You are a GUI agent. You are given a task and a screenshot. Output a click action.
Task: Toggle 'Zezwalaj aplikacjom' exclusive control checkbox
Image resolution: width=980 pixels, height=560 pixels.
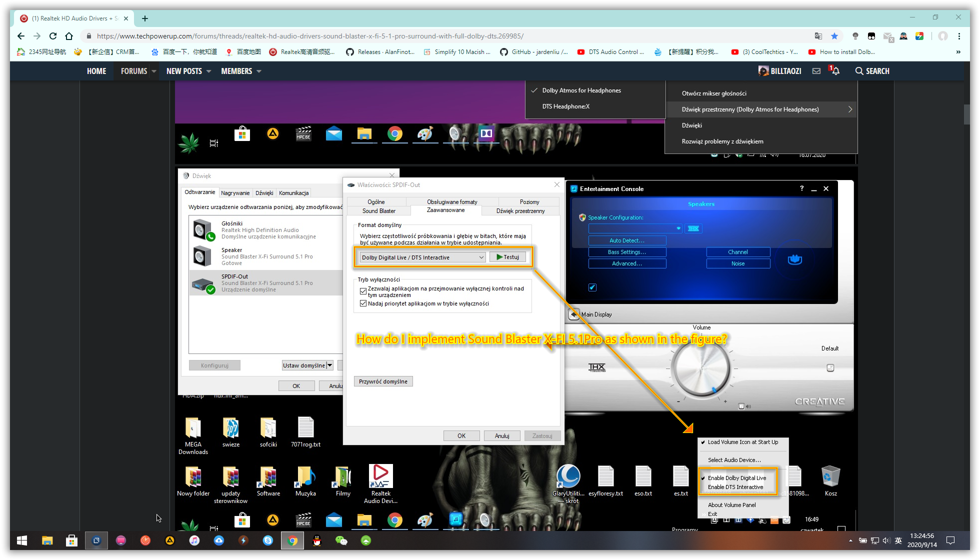click(x=363, y=291)
